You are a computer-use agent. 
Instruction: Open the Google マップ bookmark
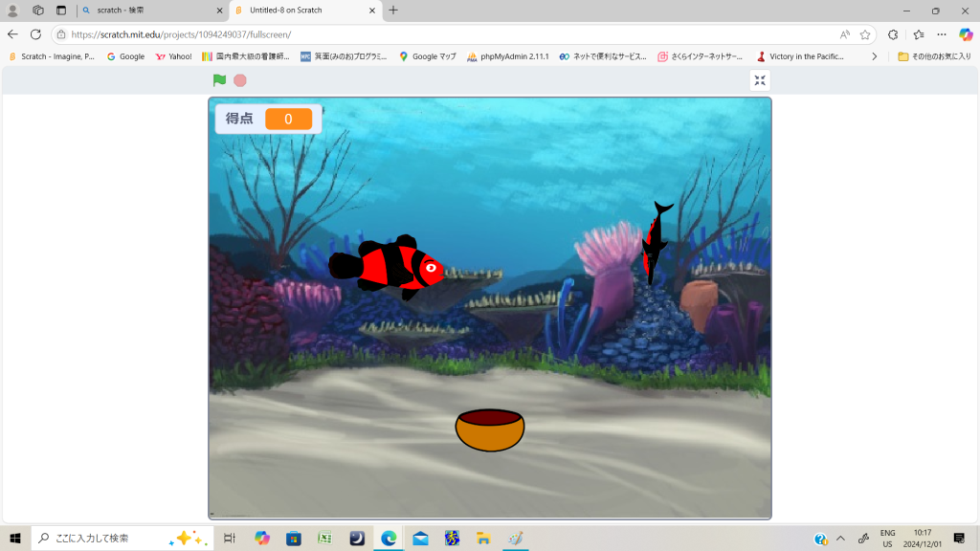428,56
